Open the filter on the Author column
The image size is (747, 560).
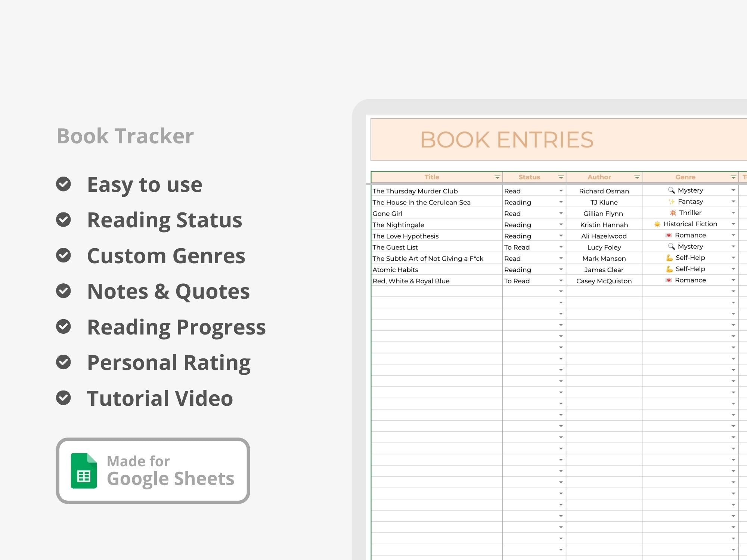pos(637,177)
